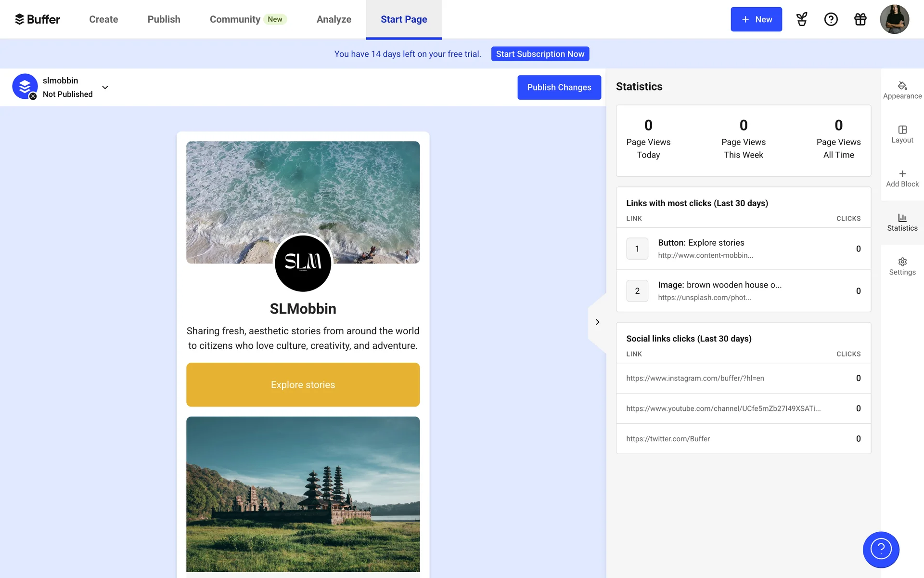Switch to the Analyze tab
924x578 pixels.
(x=334, y=19)
